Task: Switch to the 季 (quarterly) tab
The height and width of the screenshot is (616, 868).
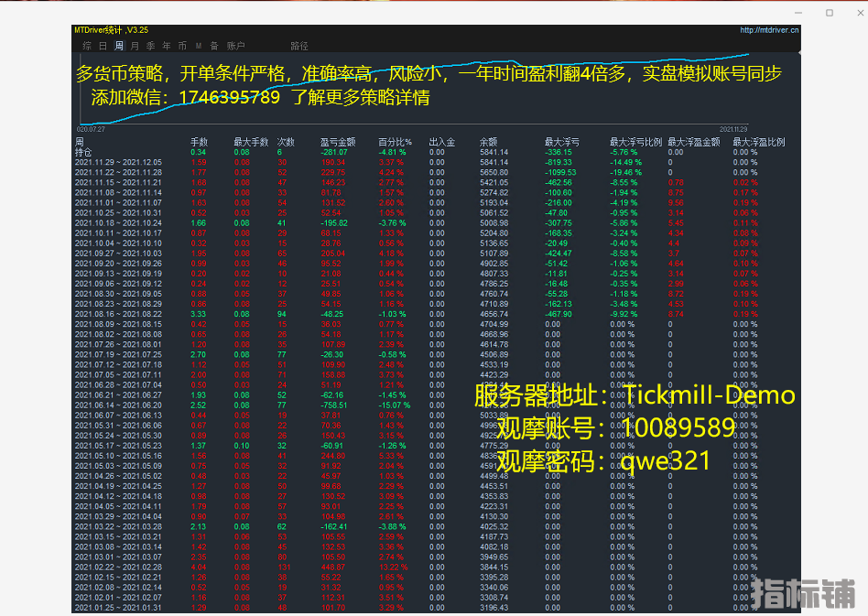Action: (x=150, y=45)
